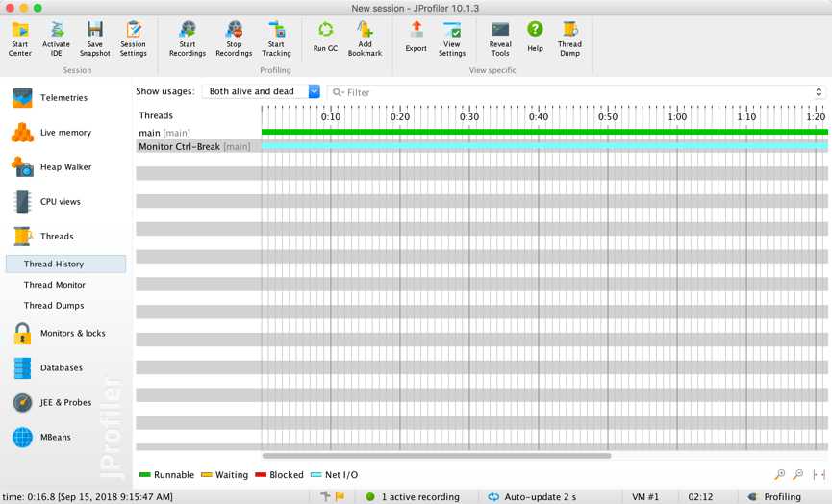Screen dimensions: 832x504
Task: Click the Threads column header
Action: pos(156,115)
